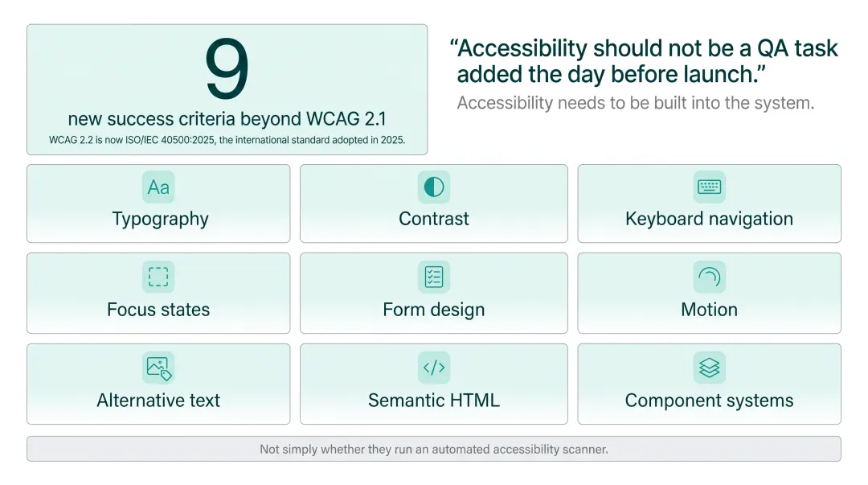The image size is (868, 485).
Task: Click the automated accessibility scanner footer bar
Action: [434, 449]
